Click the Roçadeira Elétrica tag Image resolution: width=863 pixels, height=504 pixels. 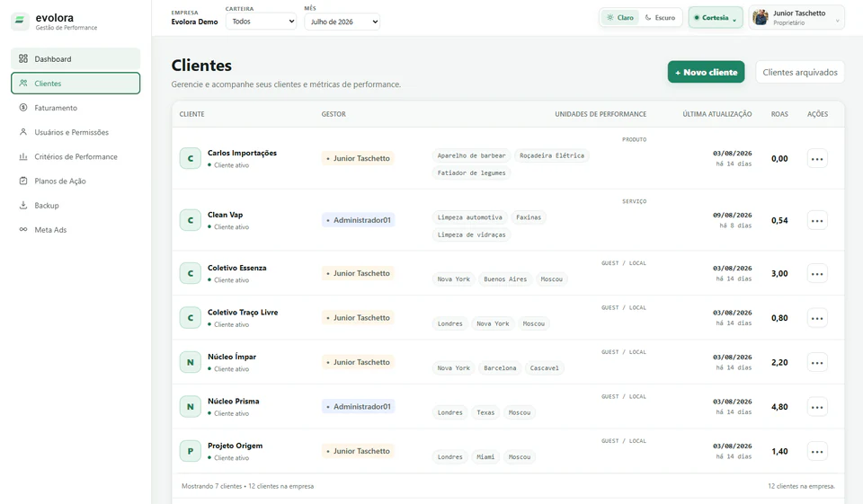(x=551, y=155)
